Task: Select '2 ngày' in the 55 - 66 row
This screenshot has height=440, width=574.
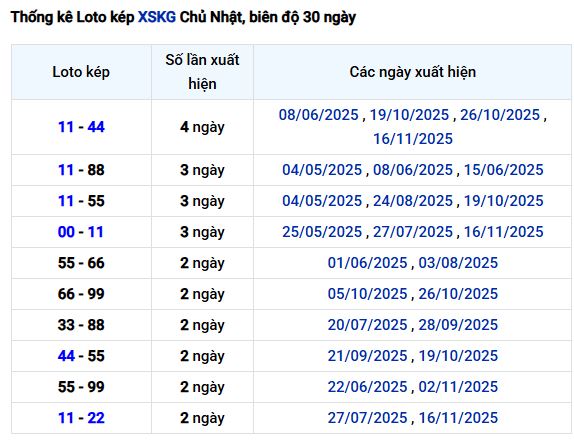Action: pyautogui.click(x=202, y=263)
